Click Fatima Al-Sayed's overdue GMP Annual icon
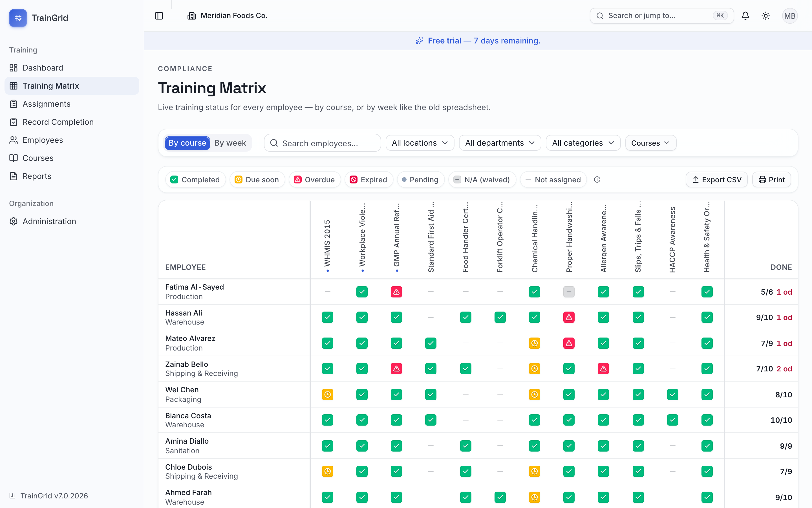This screenshot has width=812, height=508. [396, 292]
